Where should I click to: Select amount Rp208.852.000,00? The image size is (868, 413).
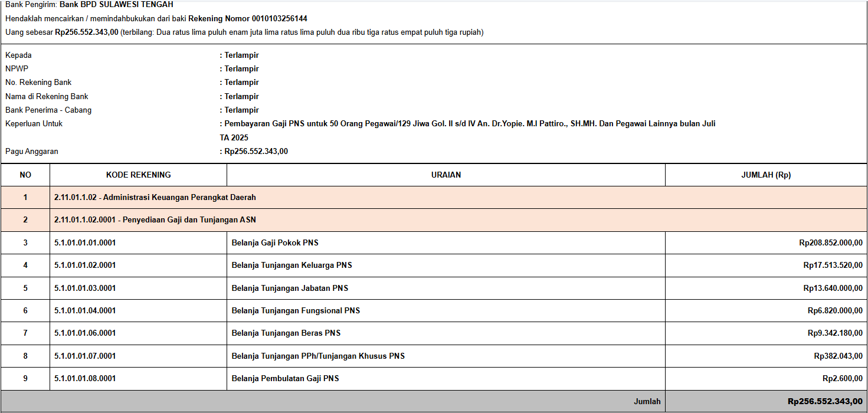[x=831, y=243]
